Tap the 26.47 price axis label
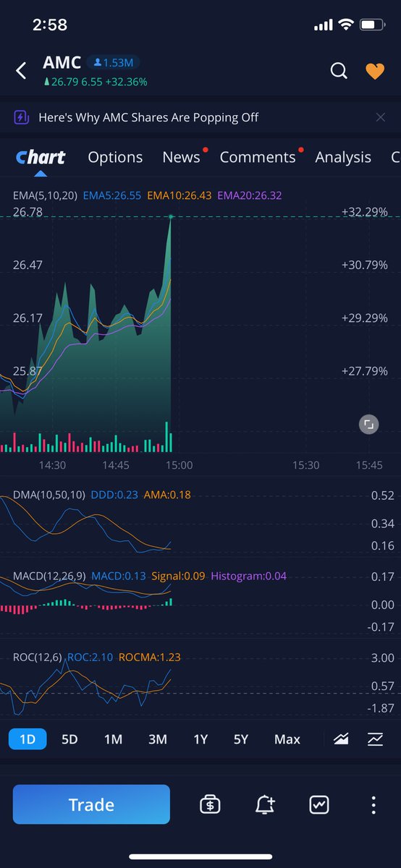The image size is (401, 868). click(x=28, y=265)
